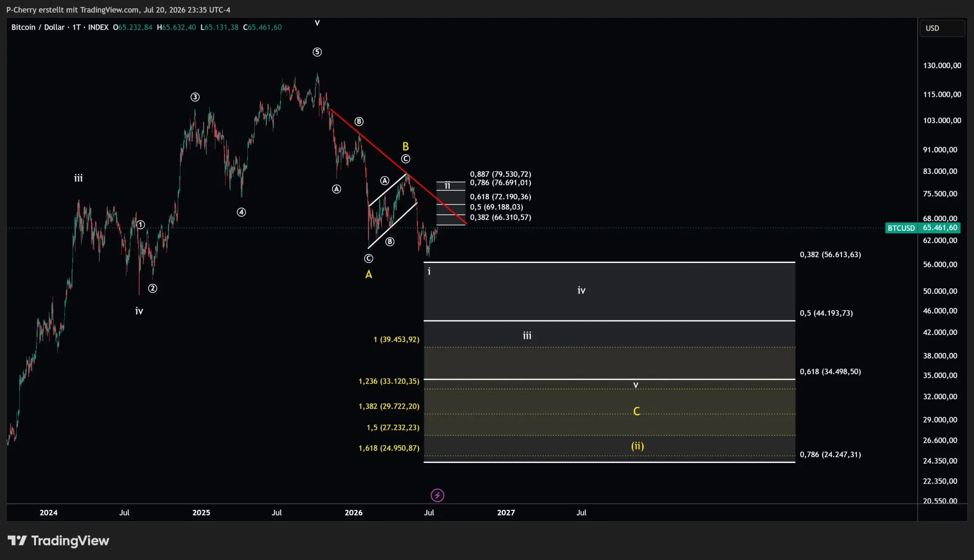
Task: Click the 130.000,00 price axis label
Action: (942, 66)
